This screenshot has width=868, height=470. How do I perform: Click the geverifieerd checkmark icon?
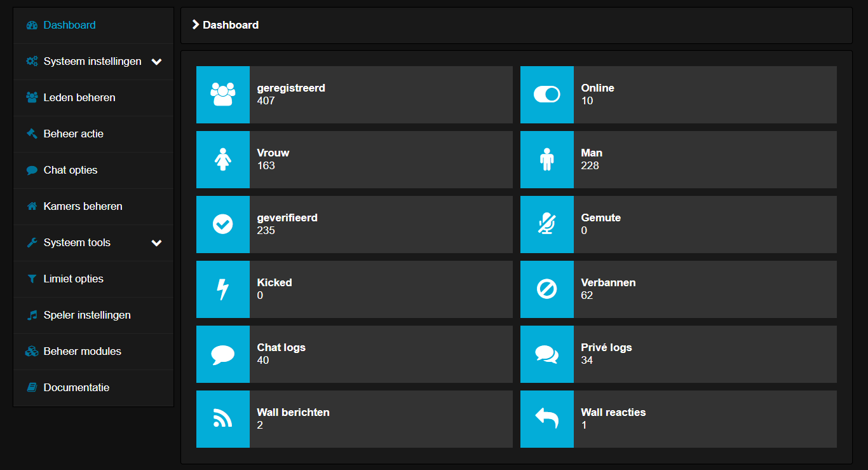click(x=222, y=225)
